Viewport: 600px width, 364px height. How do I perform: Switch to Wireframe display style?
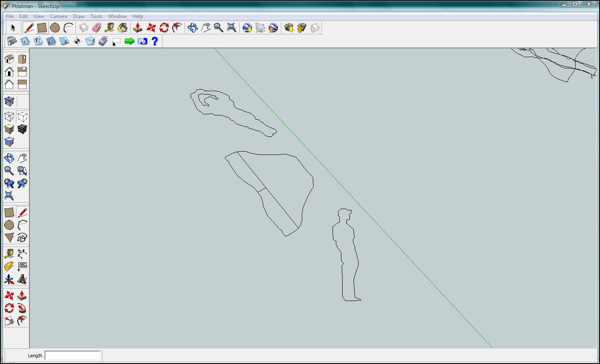click(x=9, y=116)
